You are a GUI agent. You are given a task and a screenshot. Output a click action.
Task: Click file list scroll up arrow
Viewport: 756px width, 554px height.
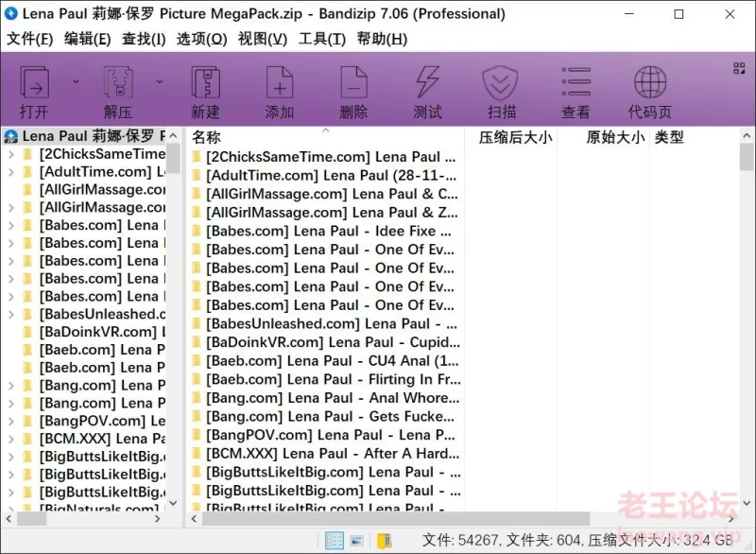click(x=747, y=136)
